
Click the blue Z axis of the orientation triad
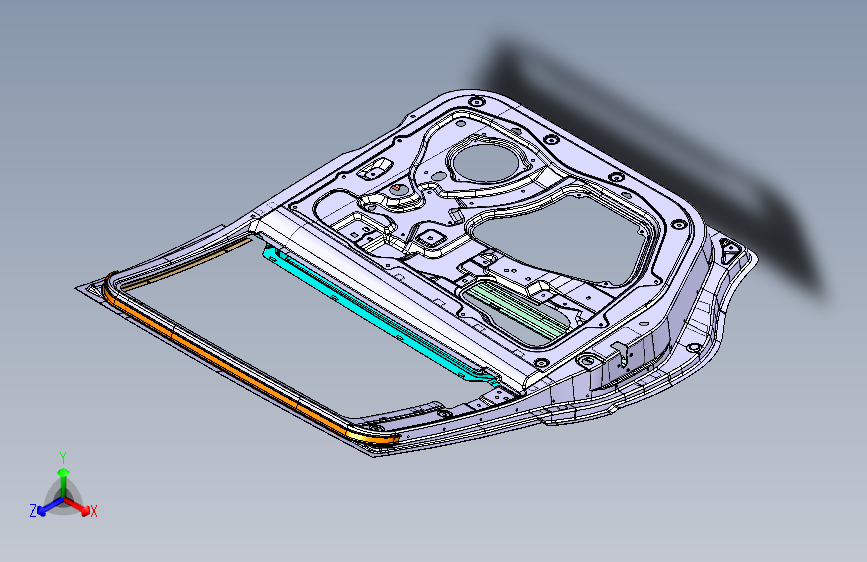click(x=50, y=507)
